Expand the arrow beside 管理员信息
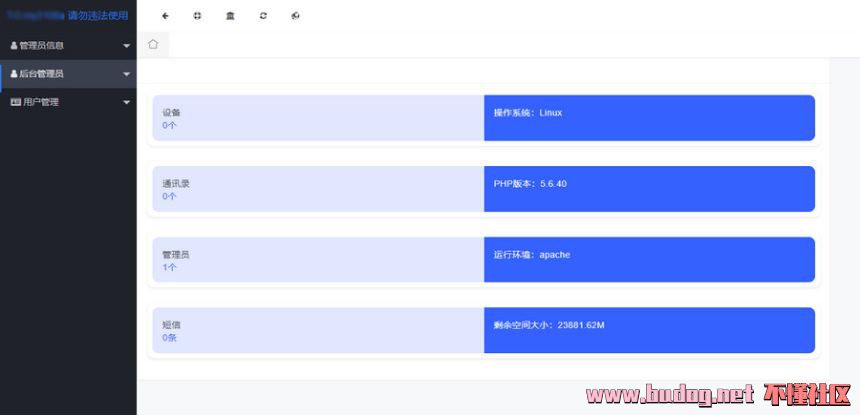The height and width of the screenshot is (415, 860). [x=127, y=46]
